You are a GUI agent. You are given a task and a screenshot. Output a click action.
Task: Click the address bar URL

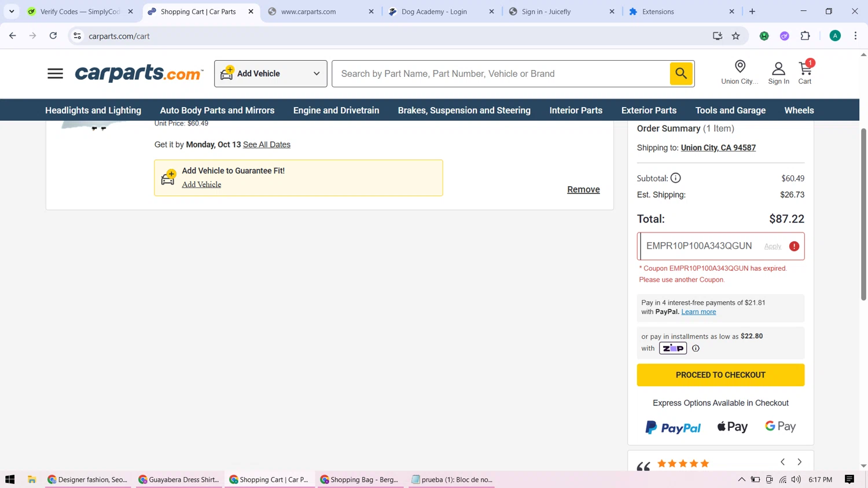click(119, 36)
